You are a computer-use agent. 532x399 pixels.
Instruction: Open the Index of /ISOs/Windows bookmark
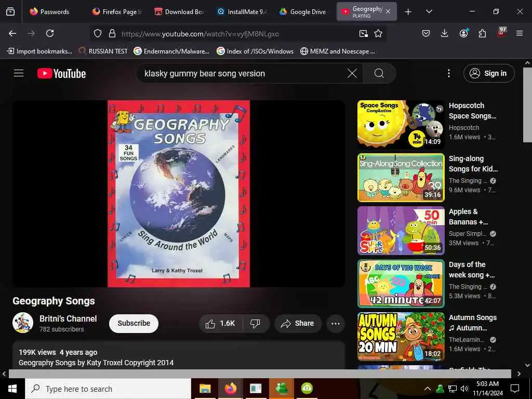(x=255, y=51)
